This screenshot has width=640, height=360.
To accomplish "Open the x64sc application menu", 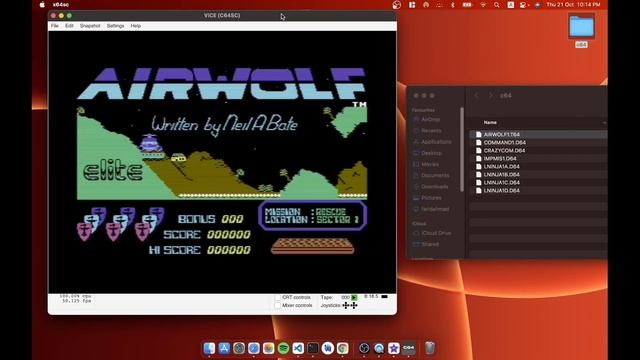I will point(61,4).
